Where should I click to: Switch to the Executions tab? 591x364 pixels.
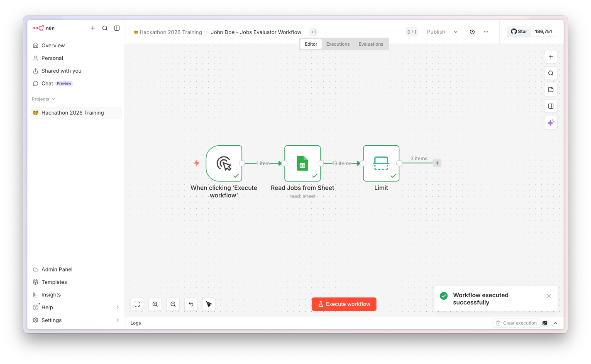point(338,44)
